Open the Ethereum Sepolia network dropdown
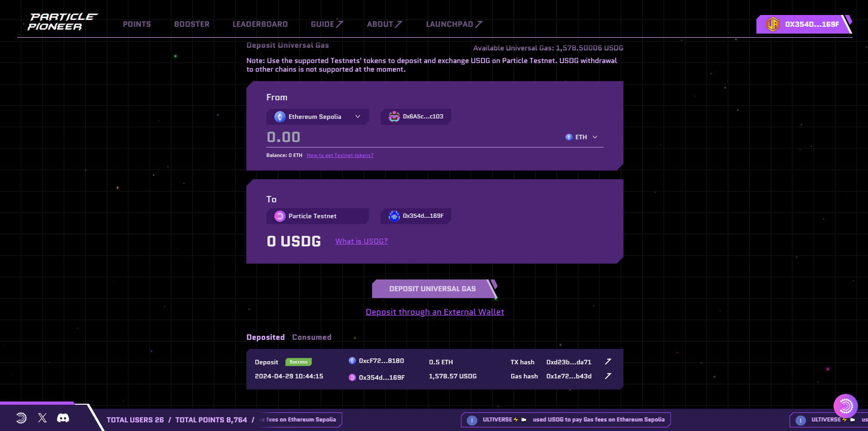This screenshot has height=431, width=868. tap(317, 117)
